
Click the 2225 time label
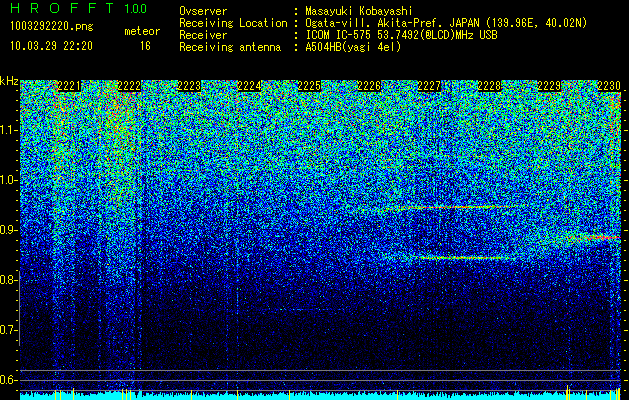tap(309, 86)
